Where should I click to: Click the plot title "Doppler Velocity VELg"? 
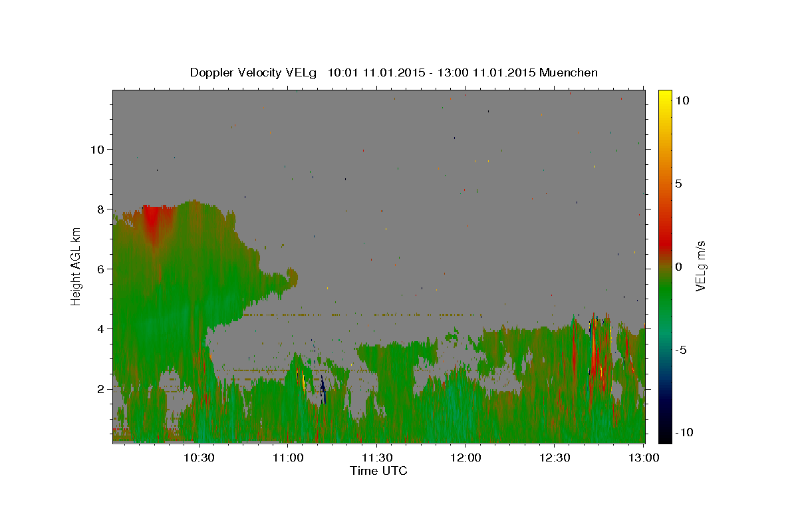(254, 72)
